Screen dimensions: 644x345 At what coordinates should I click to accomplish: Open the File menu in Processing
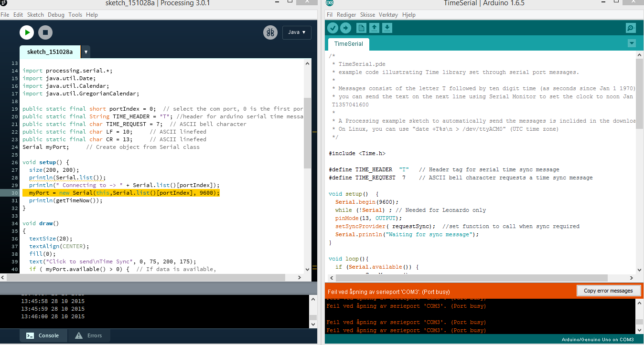[5, 15]
